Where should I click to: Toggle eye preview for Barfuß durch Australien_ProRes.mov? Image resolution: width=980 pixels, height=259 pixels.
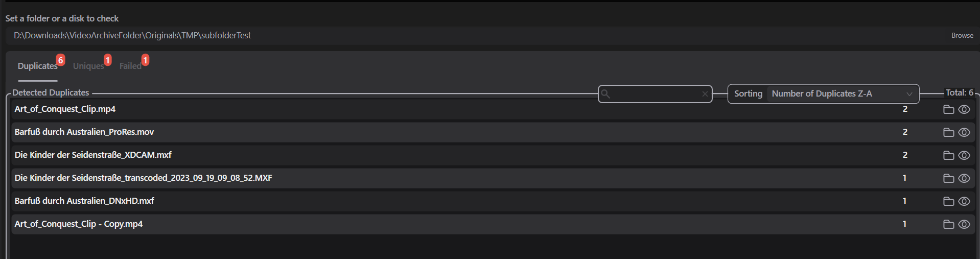pos(964,132)
